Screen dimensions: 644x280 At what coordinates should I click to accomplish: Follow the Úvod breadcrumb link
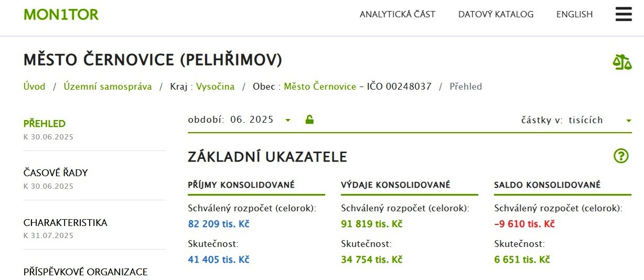click(35, 87)
